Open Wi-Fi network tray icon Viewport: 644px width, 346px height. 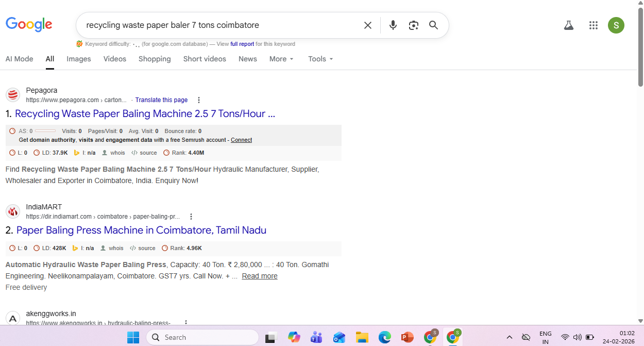point(565,337)
